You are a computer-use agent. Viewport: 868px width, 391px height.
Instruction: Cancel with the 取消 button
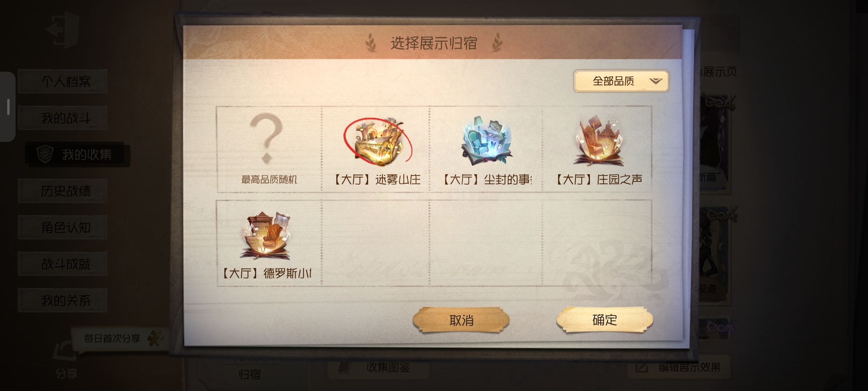[x=461, y=320]
